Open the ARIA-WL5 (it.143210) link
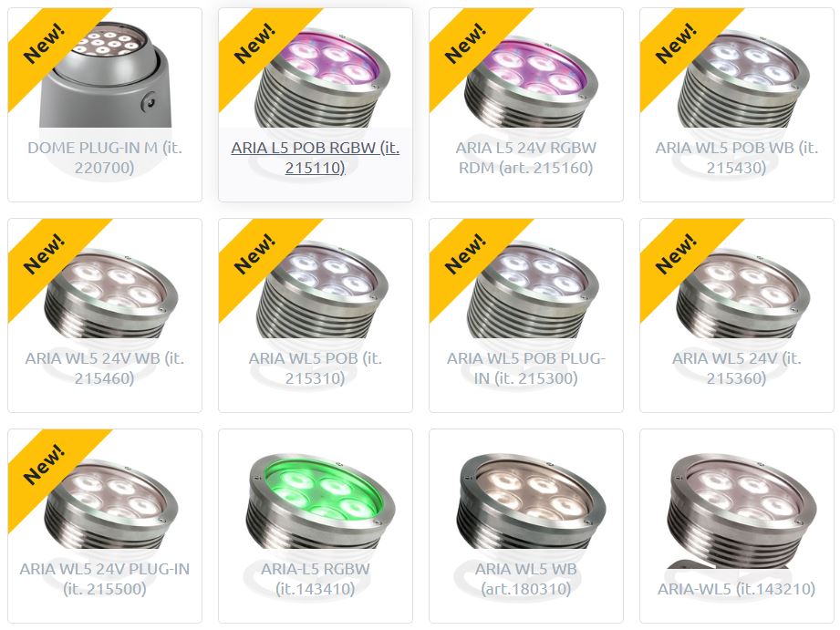The image size is (840, 630). tap(737, 589)
